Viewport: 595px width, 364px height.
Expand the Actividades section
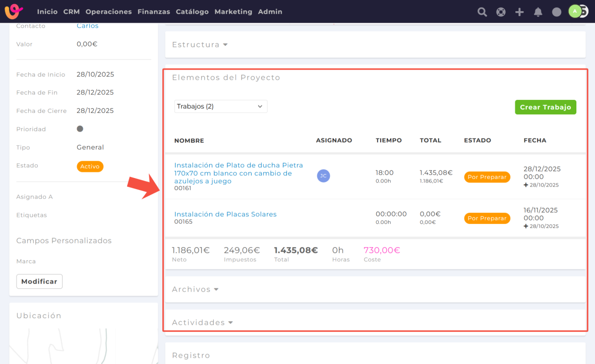tap(202, 323)
